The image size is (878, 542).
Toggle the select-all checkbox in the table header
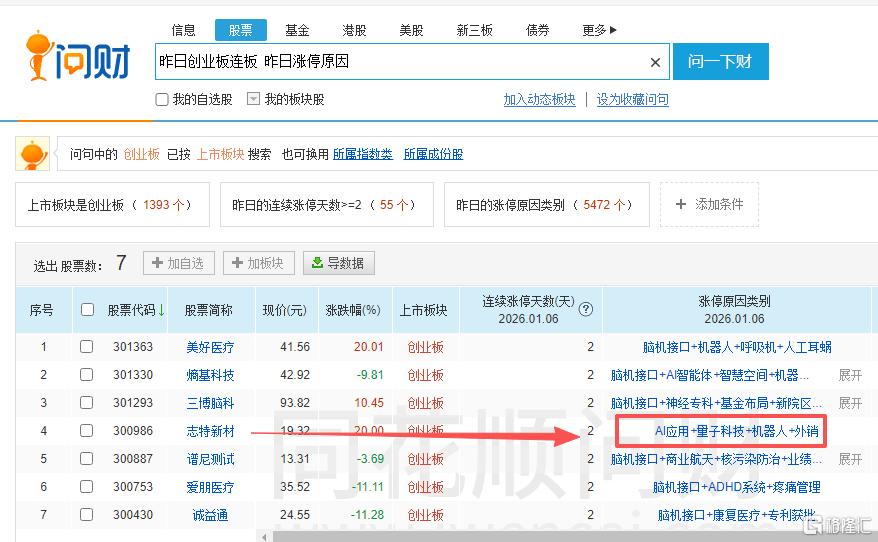pyautogui.click(x=87, y=310)
